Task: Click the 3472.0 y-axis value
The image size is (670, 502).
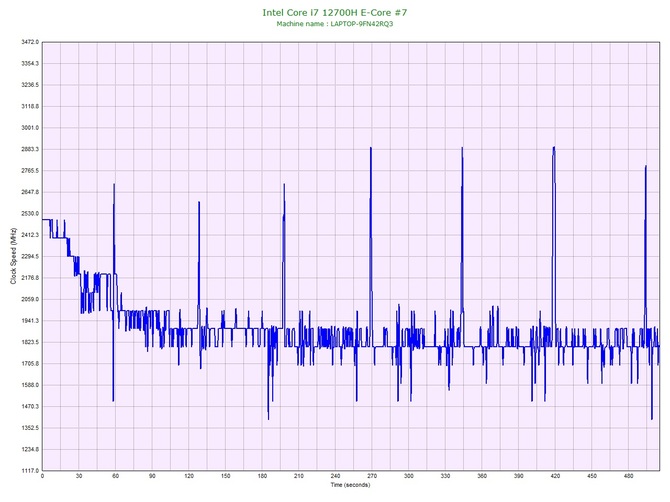Action: click(30, 42)
